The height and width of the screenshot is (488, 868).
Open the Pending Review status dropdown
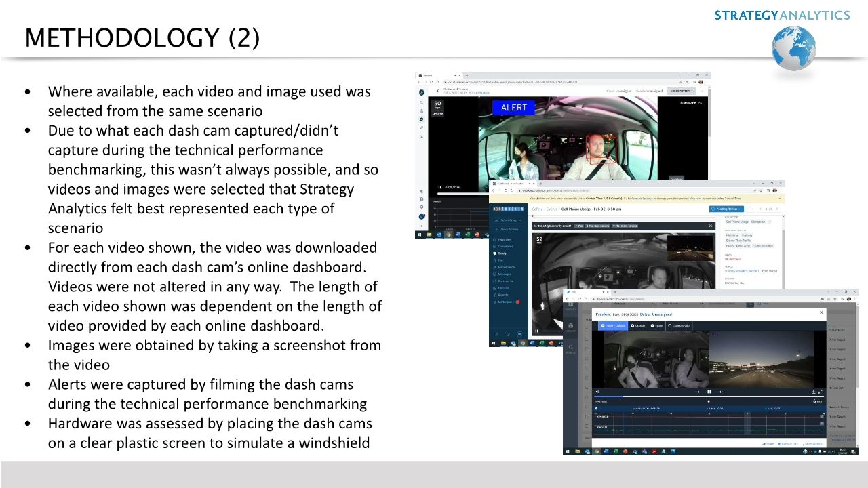726,209
